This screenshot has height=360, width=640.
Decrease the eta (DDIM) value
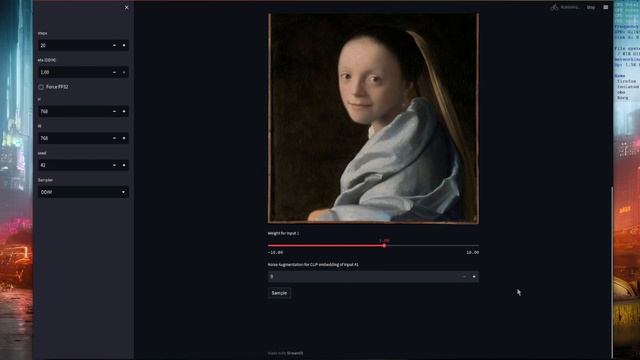tap(114, 72)
